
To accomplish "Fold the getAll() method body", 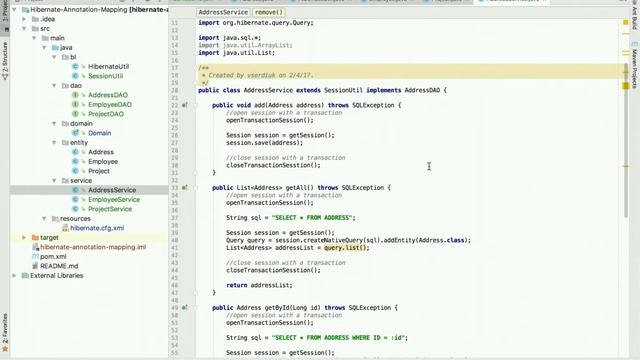I will [195, 188].
